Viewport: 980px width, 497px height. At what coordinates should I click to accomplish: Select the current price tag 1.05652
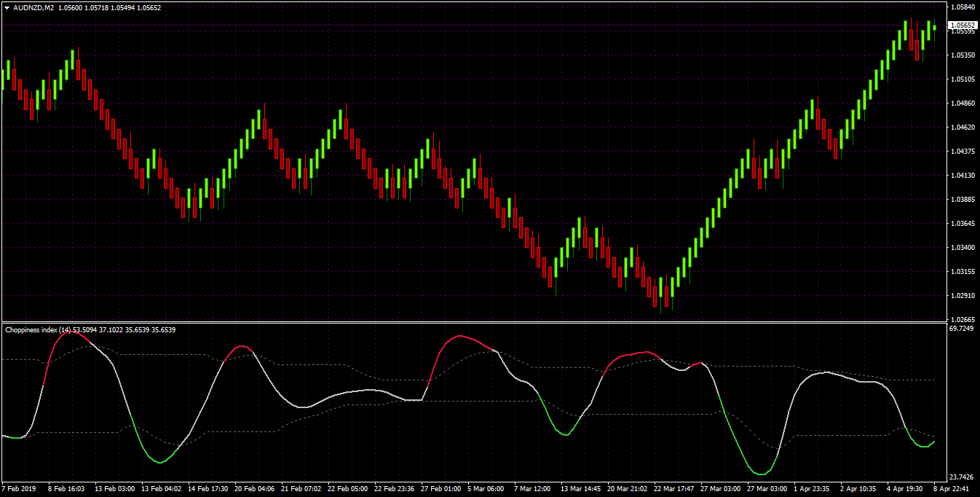(x=963, y=25)
